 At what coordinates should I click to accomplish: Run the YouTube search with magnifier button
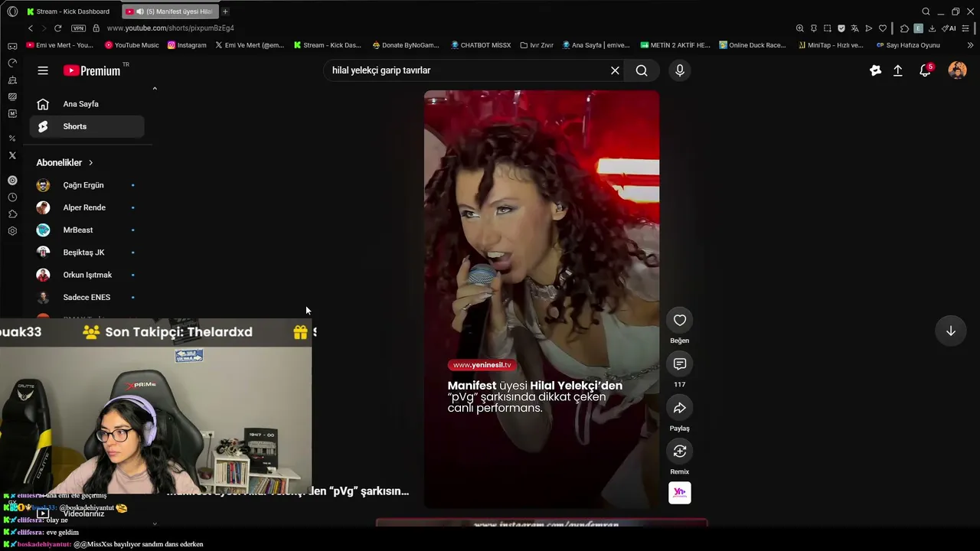642,70
